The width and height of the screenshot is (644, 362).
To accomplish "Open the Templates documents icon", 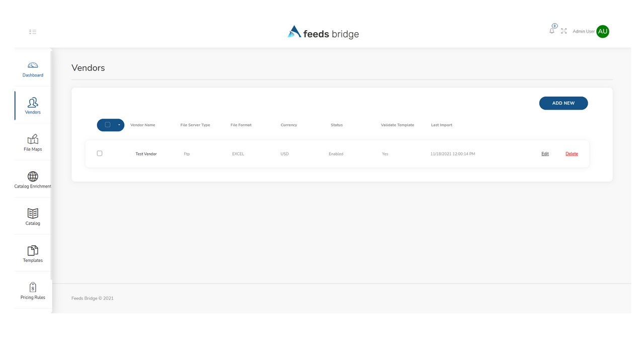I will 33,250.
